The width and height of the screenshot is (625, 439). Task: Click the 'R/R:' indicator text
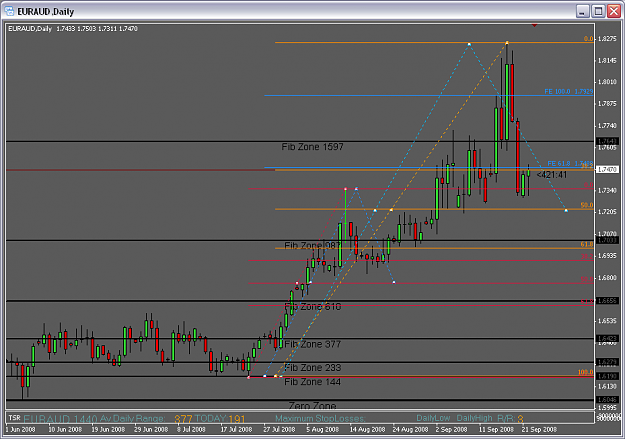[506, 418]
